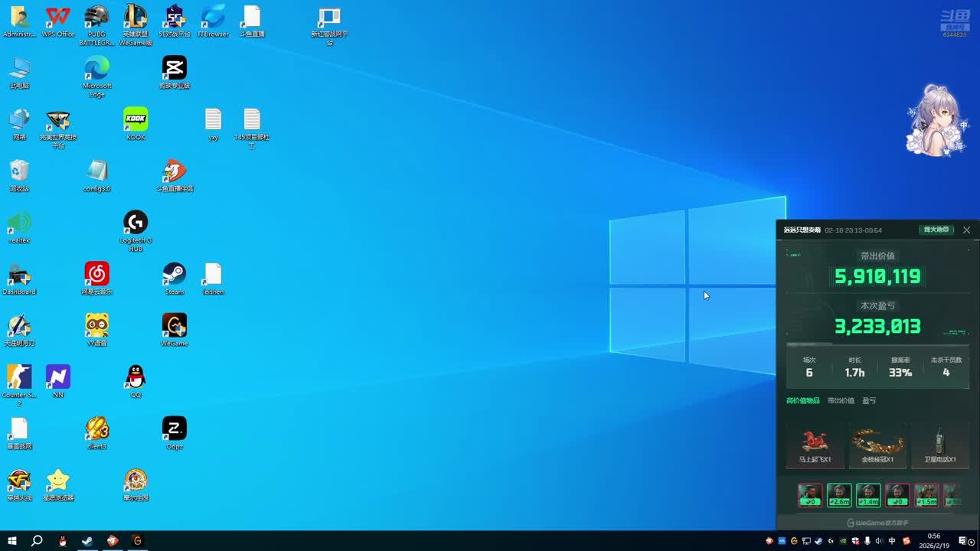Close the WeGame stats widget
Image resolution: width=980 pixels, height=551 pixels.
[966, 230]
